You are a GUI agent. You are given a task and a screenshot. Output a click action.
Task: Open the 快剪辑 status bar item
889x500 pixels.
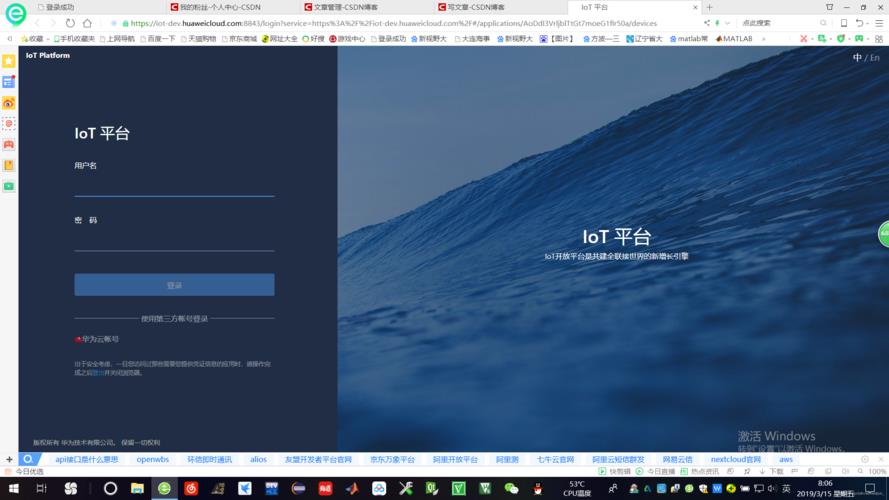pos(615,472)
